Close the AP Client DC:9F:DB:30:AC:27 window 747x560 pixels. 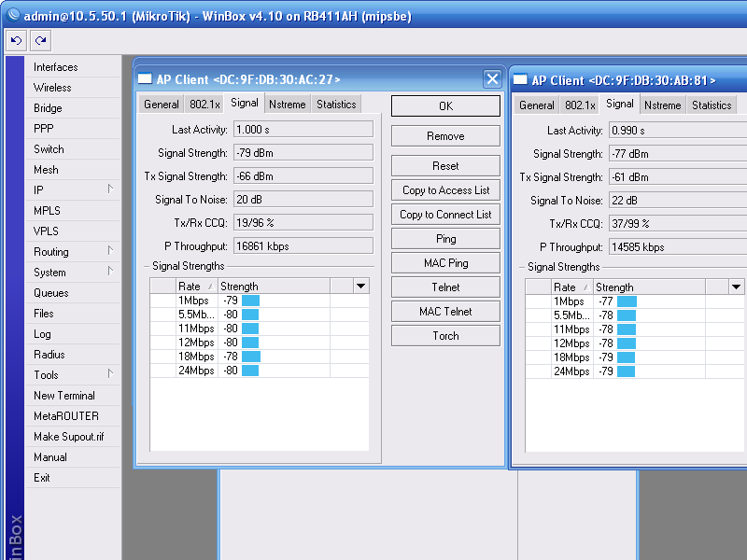(493, 79)
